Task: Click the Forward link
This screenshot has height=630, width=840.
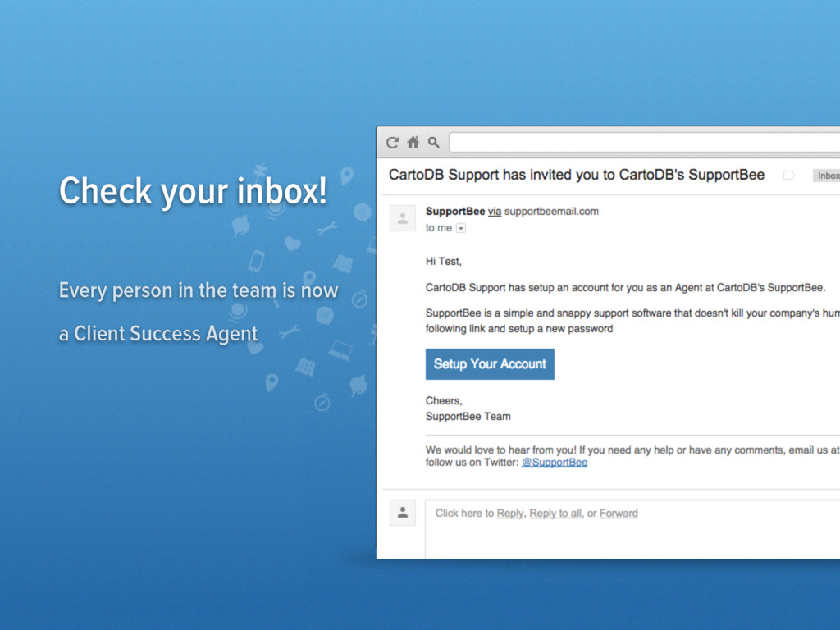Action: pos(619,514)
